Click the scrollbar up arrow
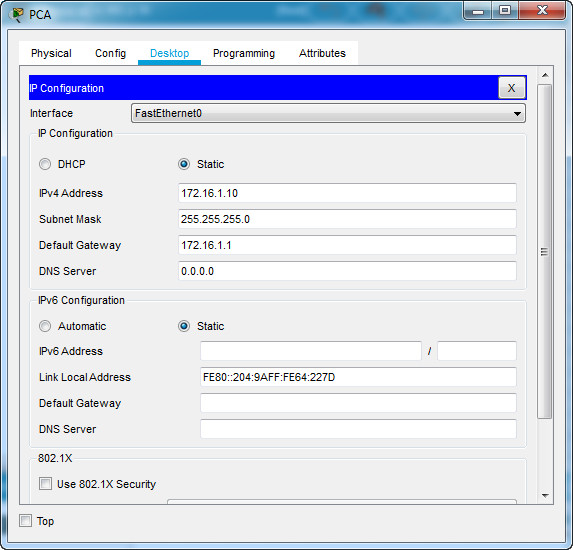The height and width of the screenshot is (550, 573). point(545,75)
